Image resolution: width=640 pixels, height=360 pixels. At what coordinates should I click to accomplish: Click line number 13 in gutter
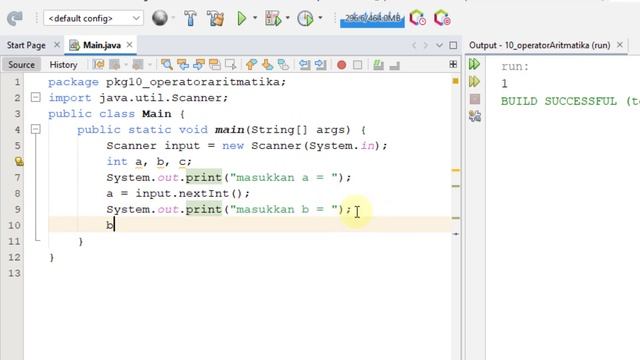coord(14,273)
